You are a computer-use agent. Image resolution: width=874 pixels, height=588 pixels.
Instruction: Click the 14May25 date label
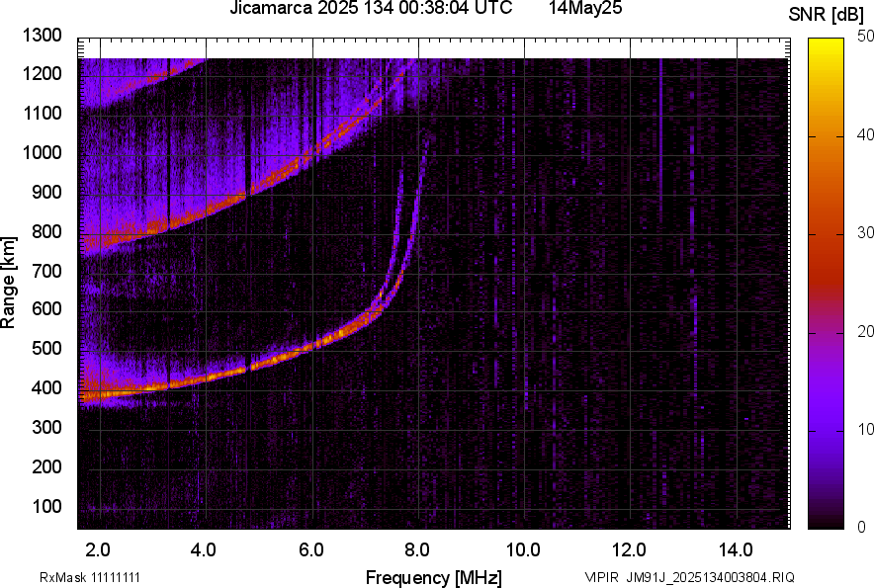[585, 8]
